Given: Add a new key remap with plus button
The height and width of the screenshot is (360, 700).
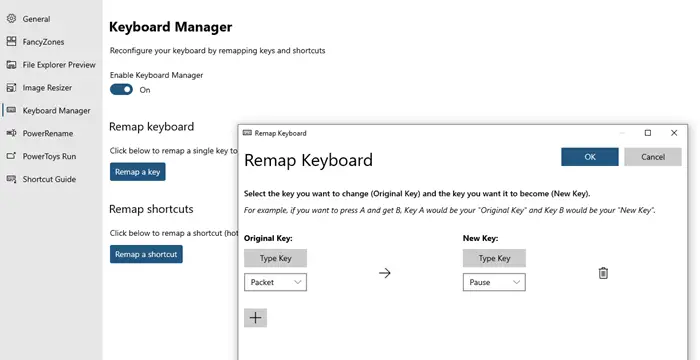Looking at the screenshot, I should [x=255, y=318].
